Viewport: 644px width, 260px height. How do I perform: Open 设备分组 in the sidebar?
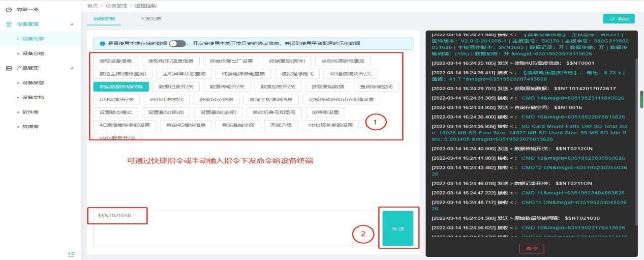[x=33, y=53]
